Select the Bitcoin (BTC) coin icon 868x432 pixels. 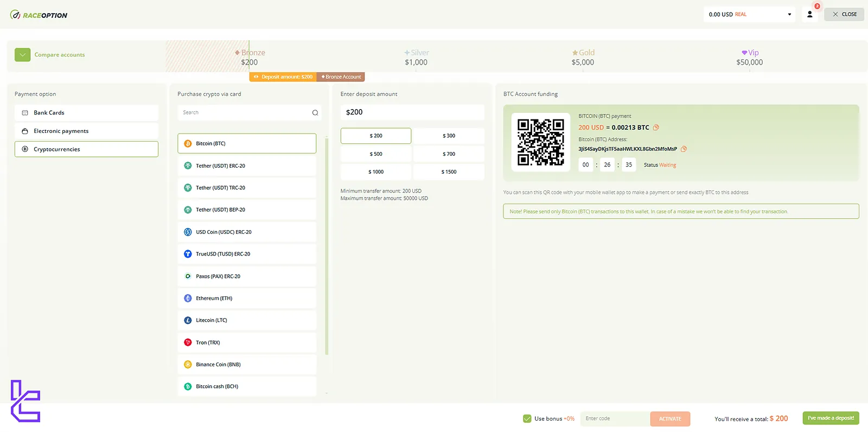point(188,144)
